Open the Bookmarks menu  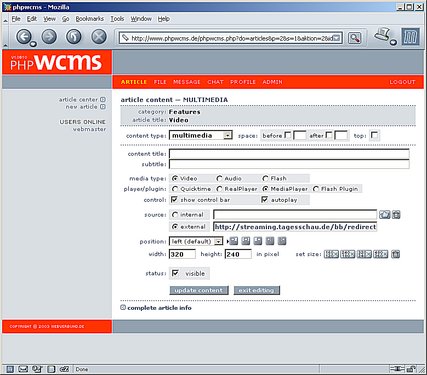click(90, 19)
